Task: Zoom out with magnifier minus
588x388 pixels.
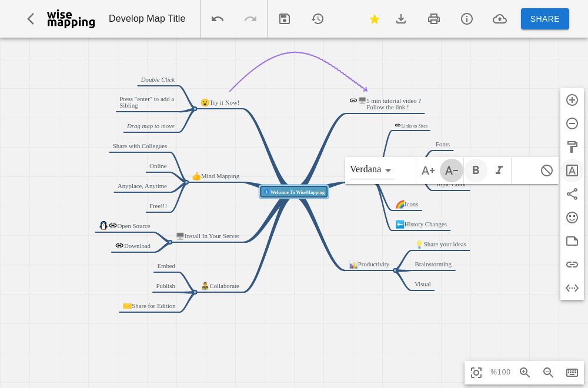Action: tap(548, 372)
